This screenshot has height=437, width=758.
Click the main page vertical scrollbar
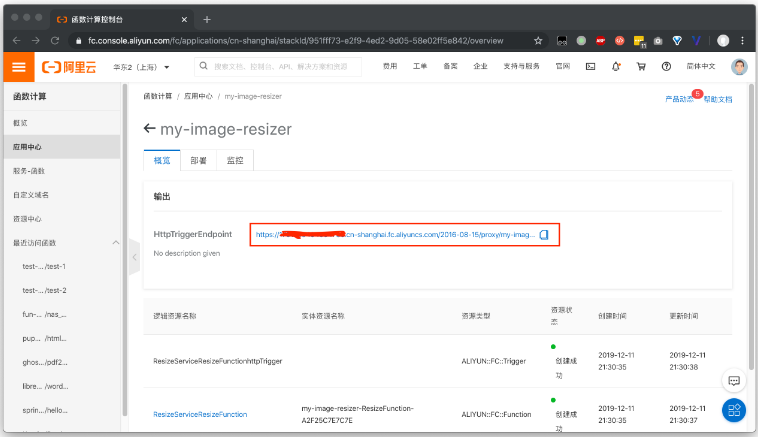[x=751, y=227]
